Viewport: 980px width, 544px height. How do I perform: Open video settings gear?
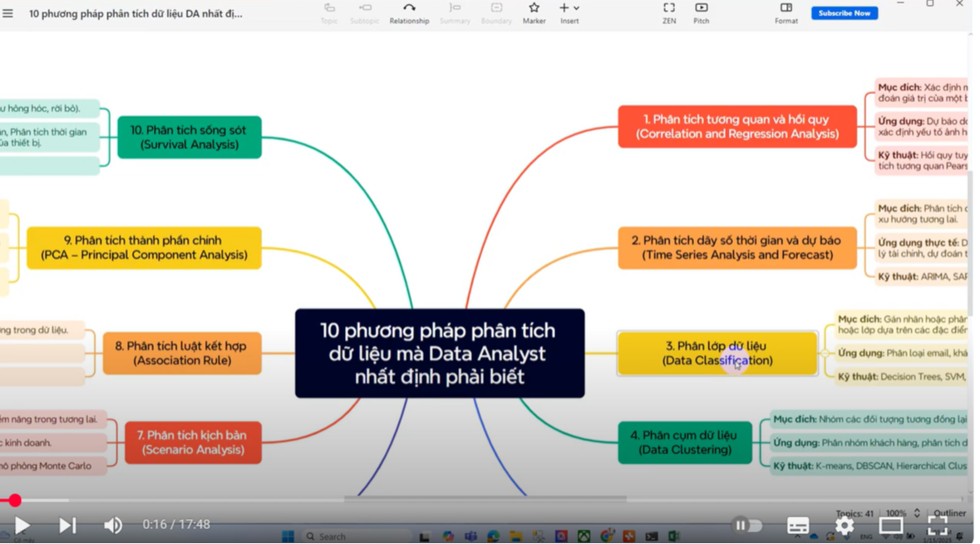845,526
